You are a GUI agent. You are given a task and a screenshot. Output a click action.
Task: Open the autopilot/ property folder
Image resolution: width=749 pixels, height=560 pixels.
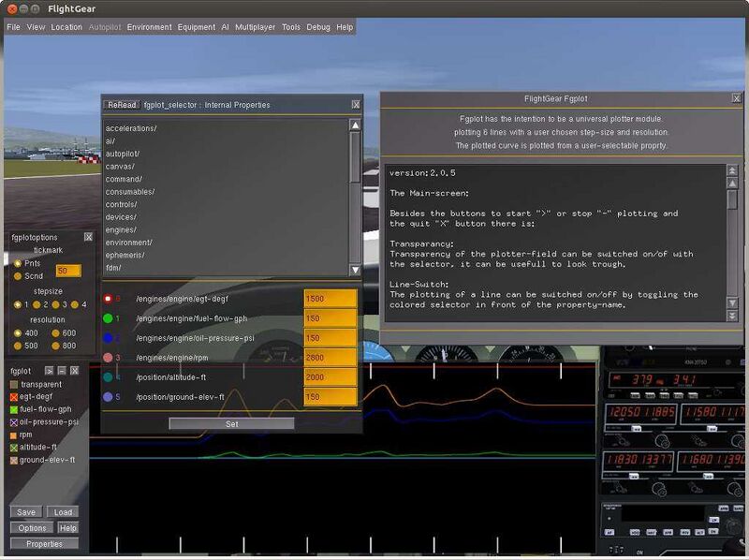[x=123, y=154]
